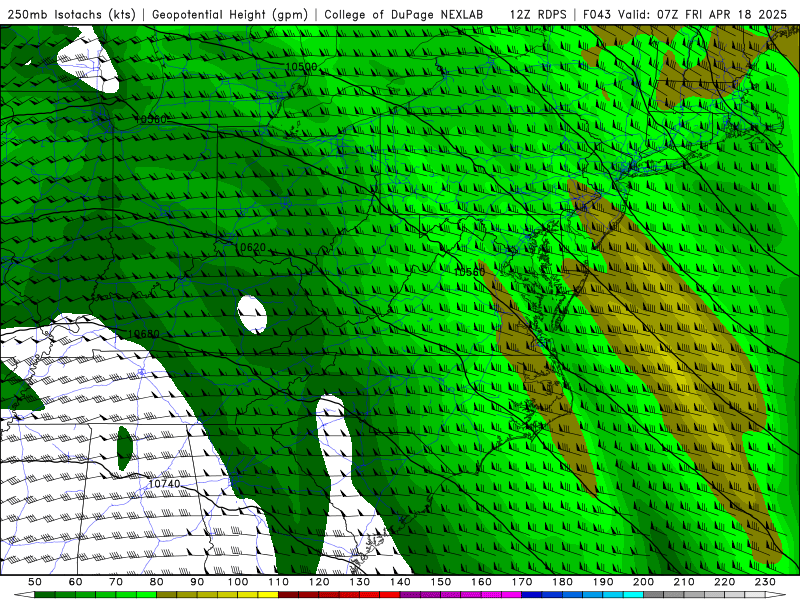
Task: Click the '50' value on the color scale
Action: (x=35, y=582)
